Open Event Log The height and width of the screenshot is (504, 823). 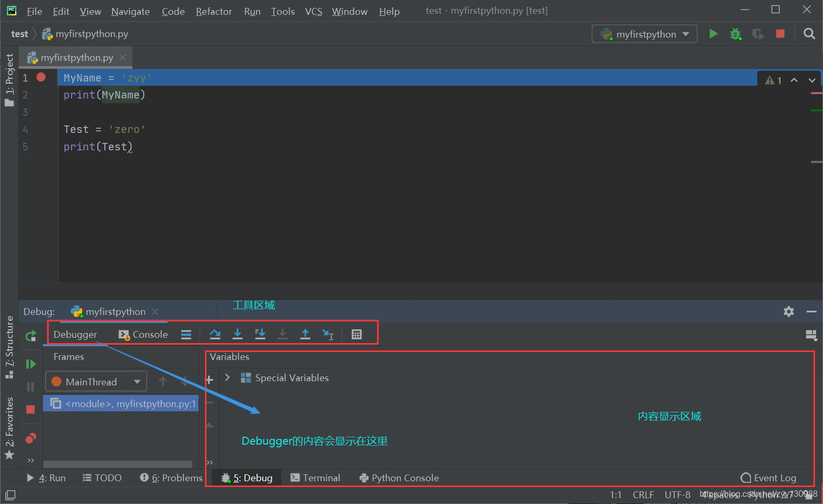click(768, 478)
